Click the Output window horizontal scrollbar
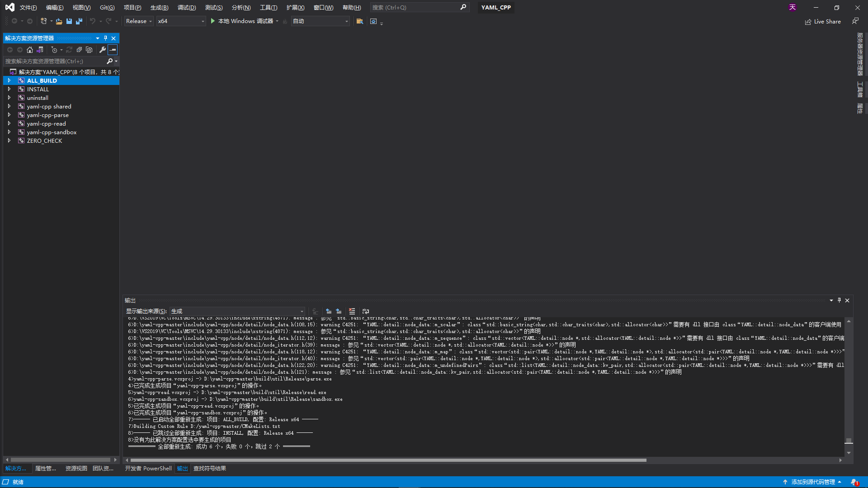Image resolution: width=868 pixels, height=488 pixels. (389, 460)
